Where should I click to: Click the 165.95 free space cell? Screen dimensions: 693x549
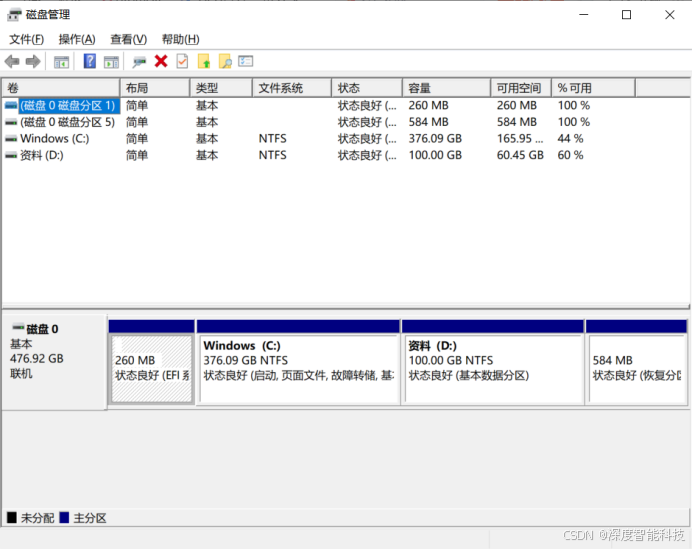tap(520, 139)
